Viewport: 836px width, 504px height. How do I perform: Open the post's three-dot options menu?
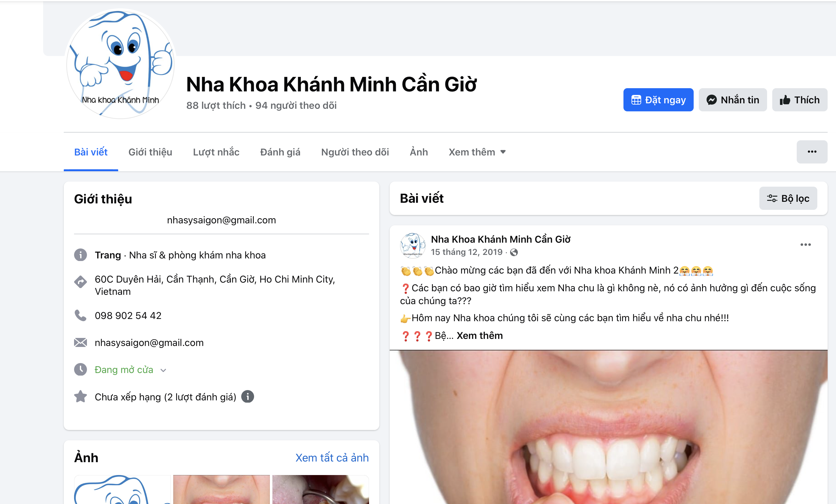click(x=805, y=245)
